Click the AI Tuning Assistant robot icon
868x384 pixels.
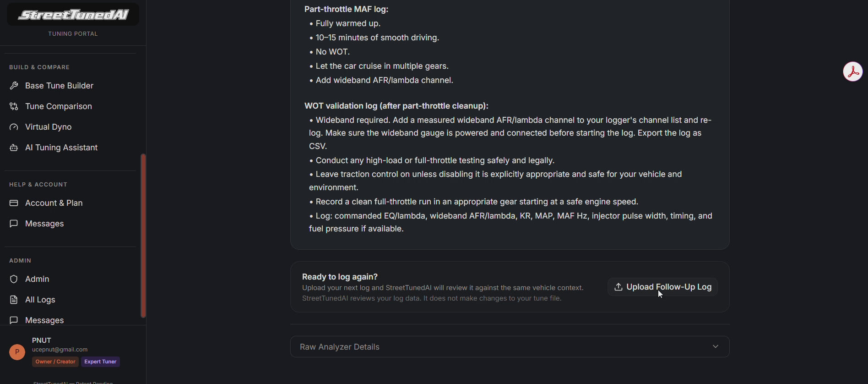click(x=14, y=148)
